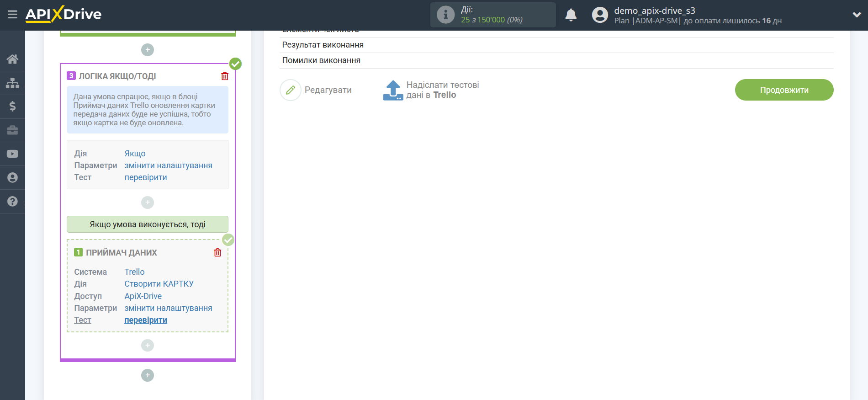Click the step number 3 badge

click(71, 76)
